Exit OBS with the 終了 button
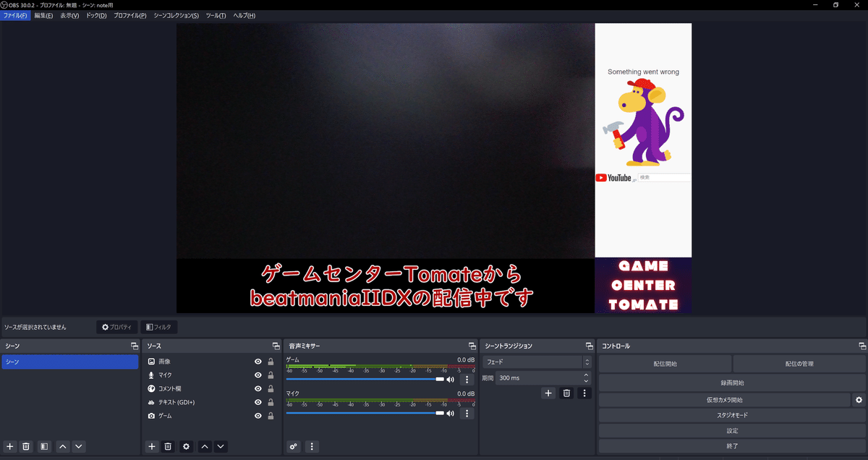This screenshot has width=868, height=460. (732, 446)
